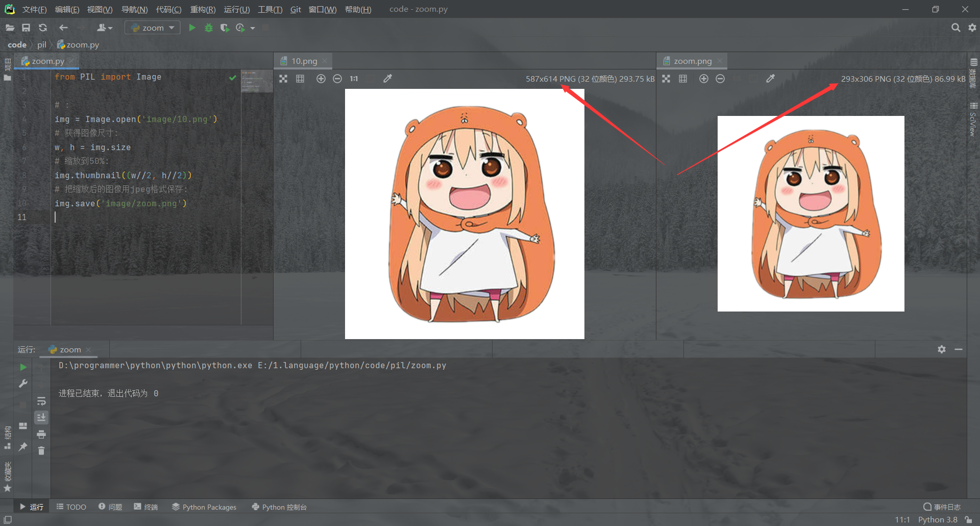Open the 代码(C) menu
This screenshot has width=980, height=526.
coord(168,9)
